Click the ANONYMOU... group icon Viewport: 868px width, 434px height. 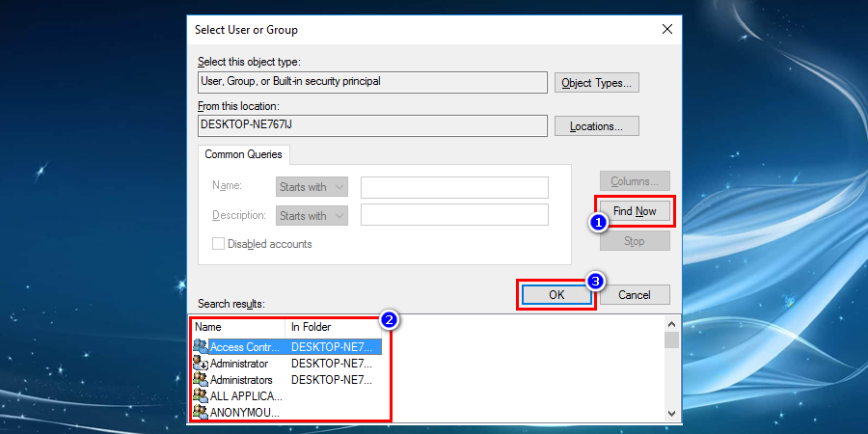200,412
